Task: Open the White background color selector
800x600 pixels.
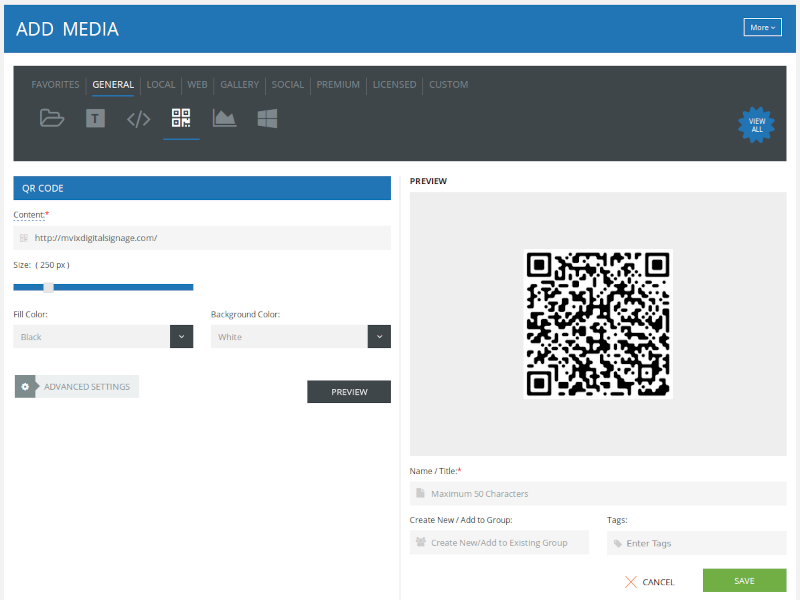Action: click(x=301, y=337)
